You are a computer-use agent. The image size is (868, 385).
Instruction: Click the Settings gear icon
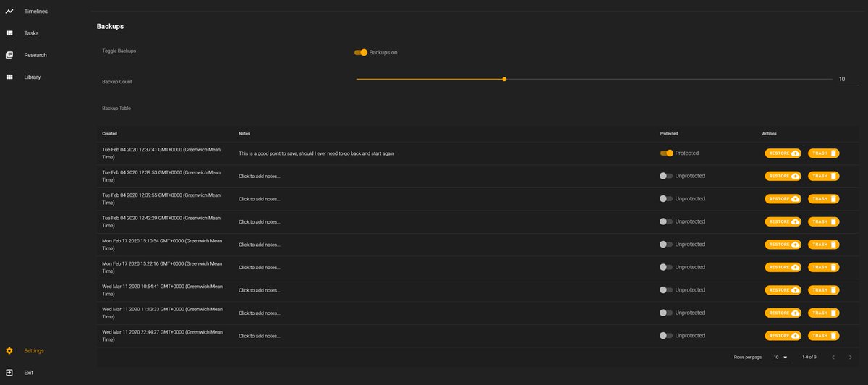[9, 351]
